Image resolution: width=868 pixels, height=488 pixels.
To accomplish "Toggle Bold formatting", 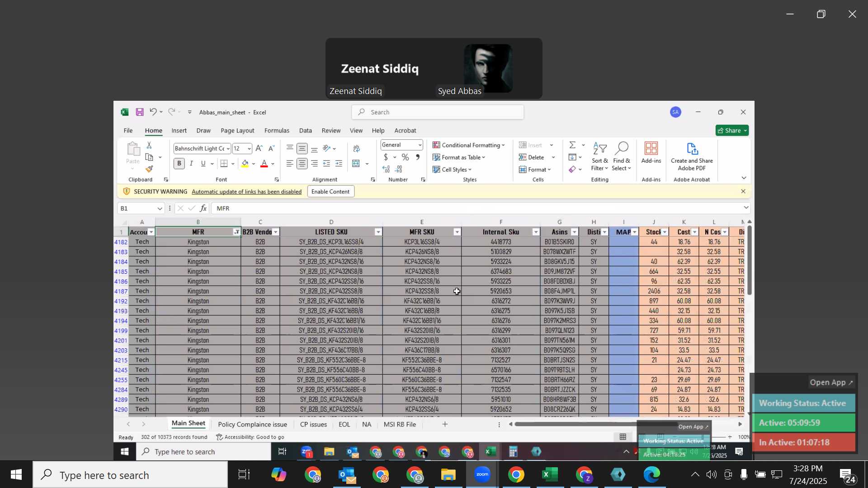I will tap(179, 164).
